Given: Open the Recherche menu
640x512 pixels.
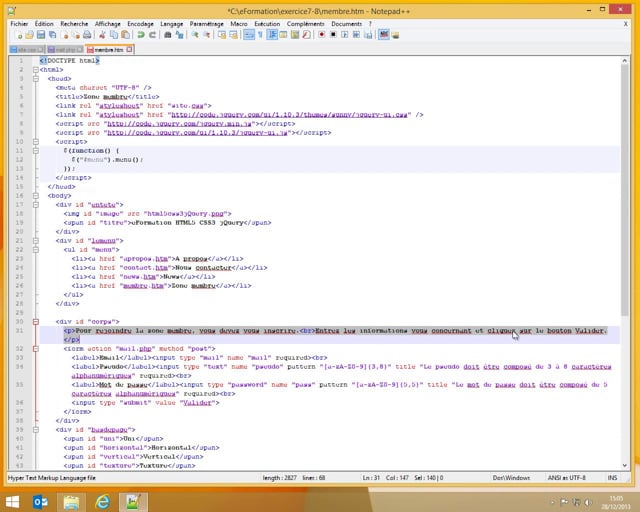Looking at the screenshot, I should [74, 24].
